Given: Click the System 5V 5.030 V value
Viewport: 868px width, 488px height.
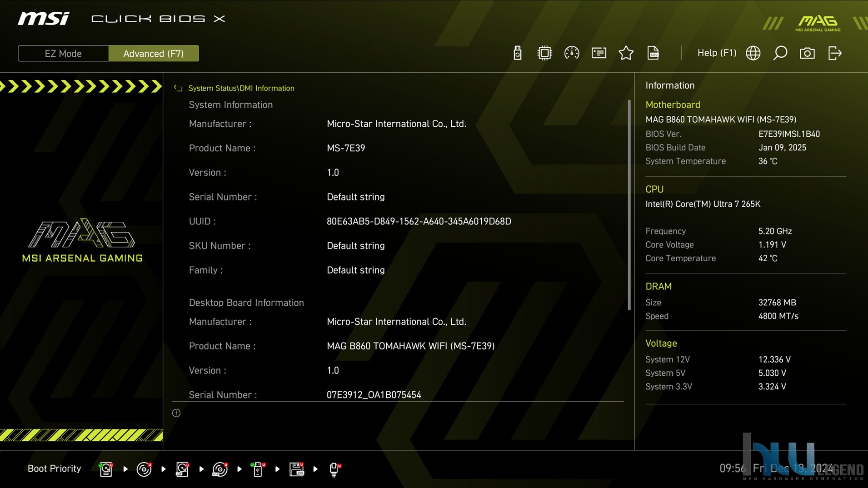Looking at the screenshot, I should [772, 373].
